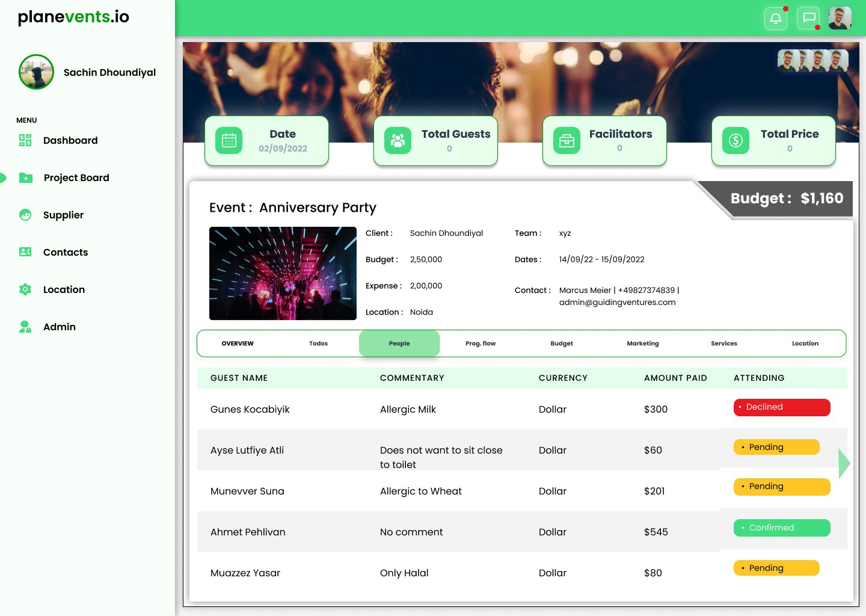Click the Supplier face icon
The height and width of the screenshot is (616, 866).
(25, 215)
